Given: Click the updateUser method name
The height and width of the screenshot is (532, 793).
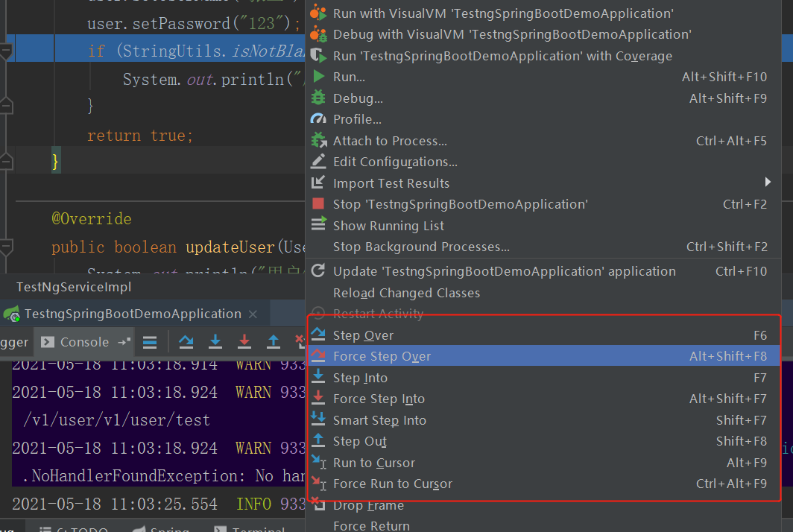Looking at the screenshot, I should coord(230,247).
